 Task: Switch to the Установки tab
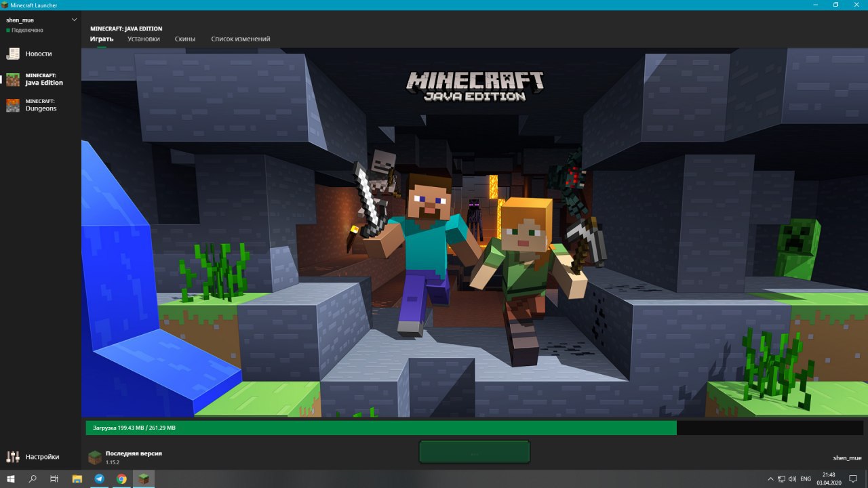(144, 39)
